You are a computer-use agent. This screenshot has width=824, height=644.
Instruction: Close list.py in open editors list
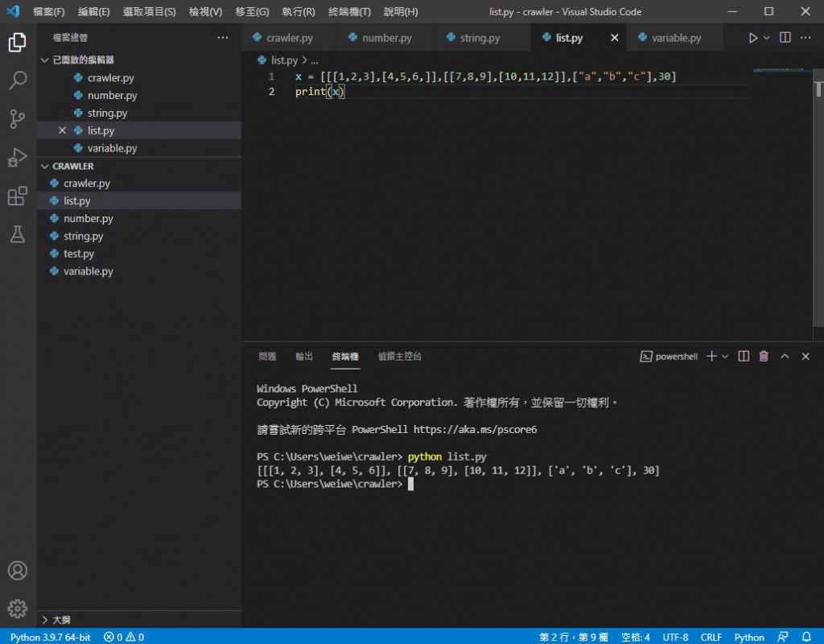coord(62,130)
